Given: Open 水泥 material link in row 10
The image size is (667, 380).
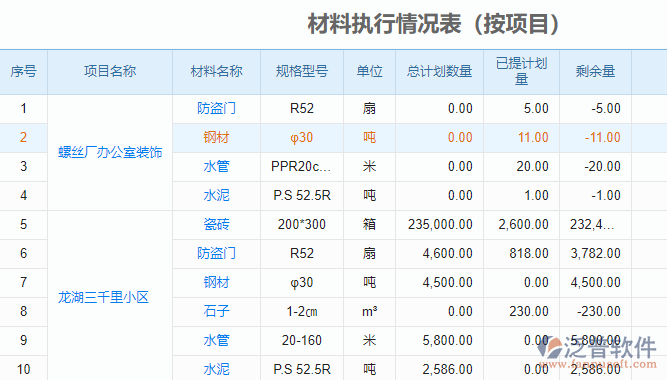Looking at the screenshot, I should tap(217, 369).
